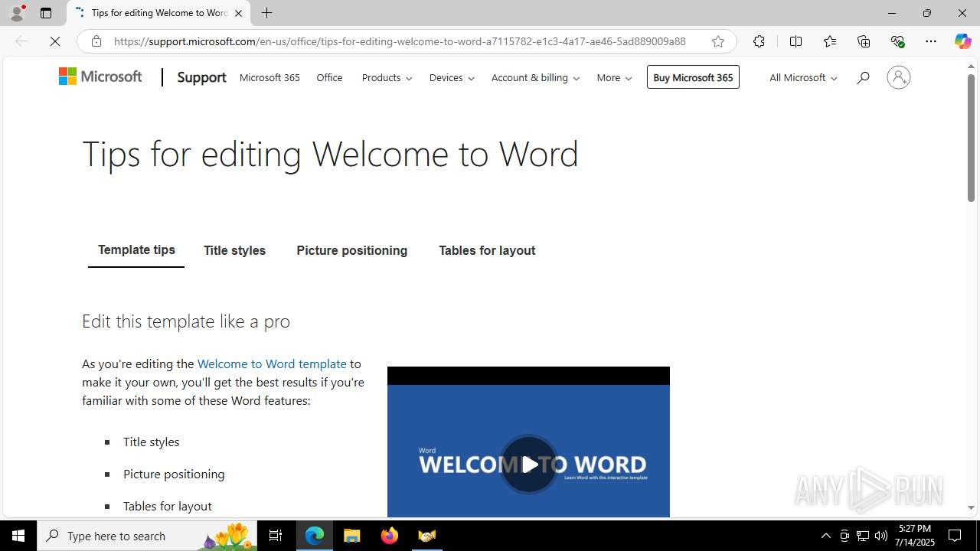Screen dimensions: 980x551
Task: Click the "Title styles" bullet text
Action: pos(152,442)
